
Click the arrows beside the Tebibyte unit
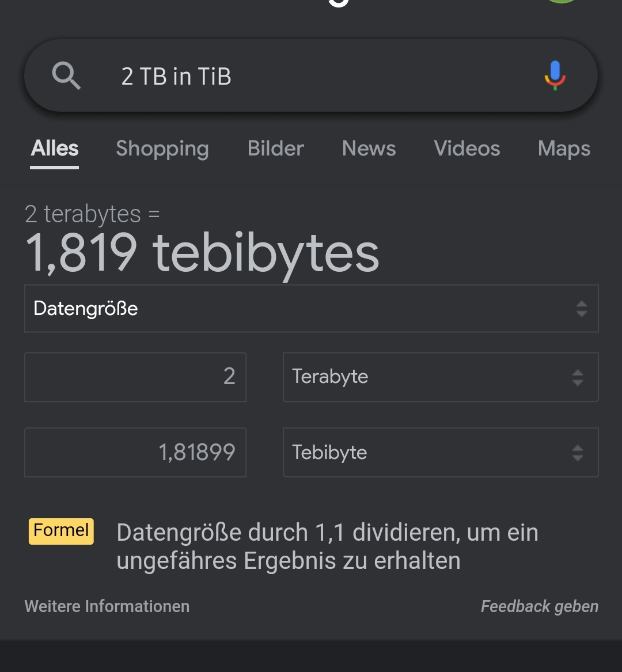click(577, 453)
